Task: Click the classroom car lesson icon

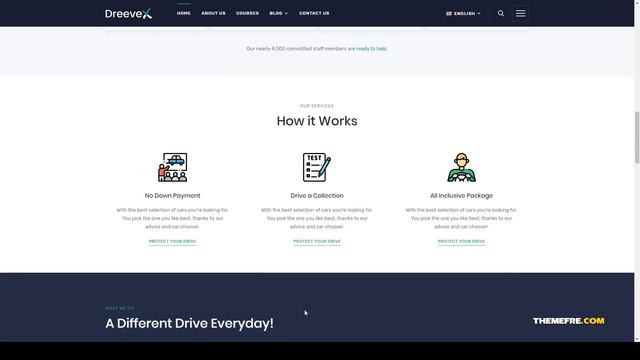Action: pos(173,167)
